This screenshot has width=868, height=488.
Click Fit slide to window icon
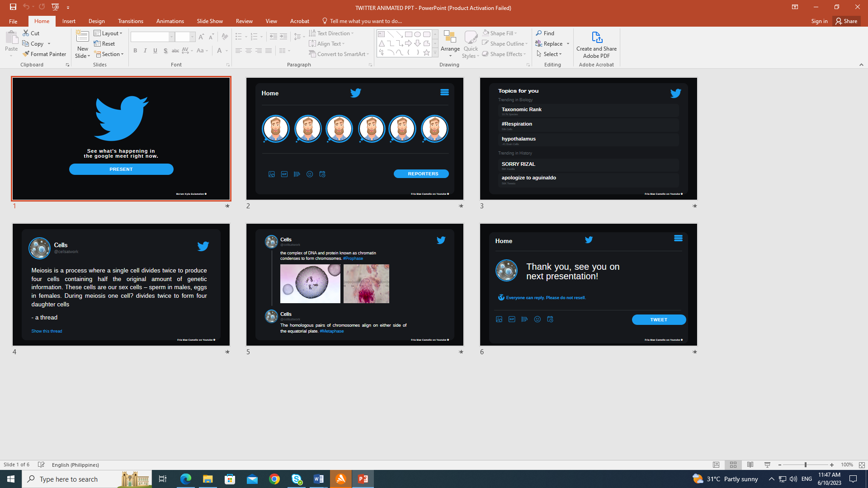click(862, 465)
